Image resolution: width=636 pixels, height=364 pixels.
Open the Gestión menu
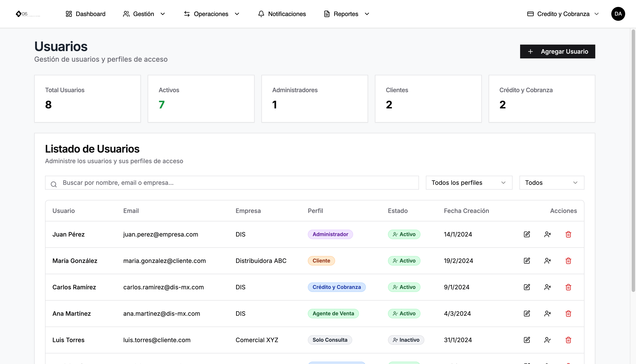pyautogui.click(x=144, y=14)
